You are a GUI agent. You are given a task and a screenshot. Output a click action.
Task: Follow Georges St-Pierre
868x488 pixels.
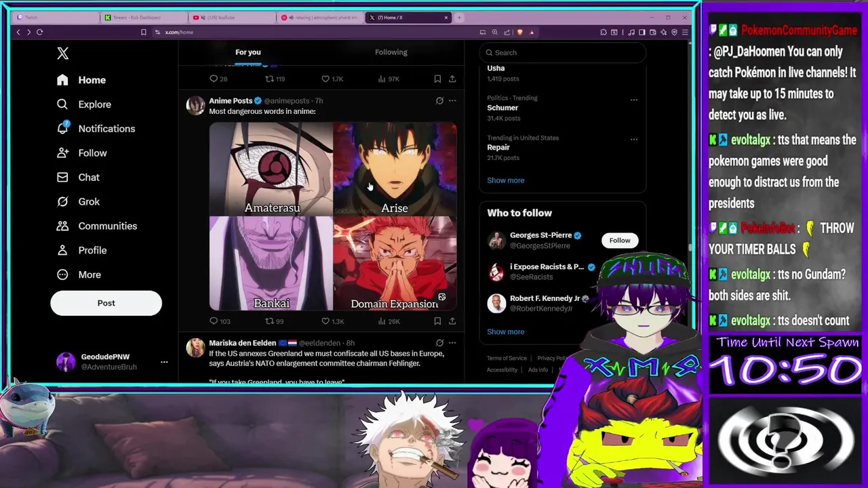tap(619, 241)
